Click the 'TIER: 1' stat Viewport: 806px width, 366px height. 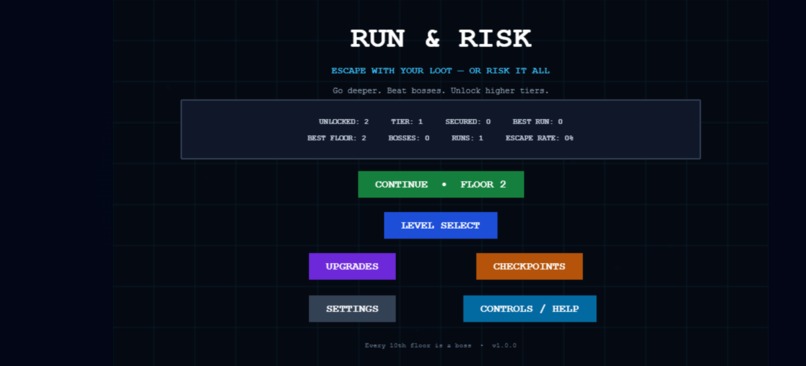tap(407, 122)
